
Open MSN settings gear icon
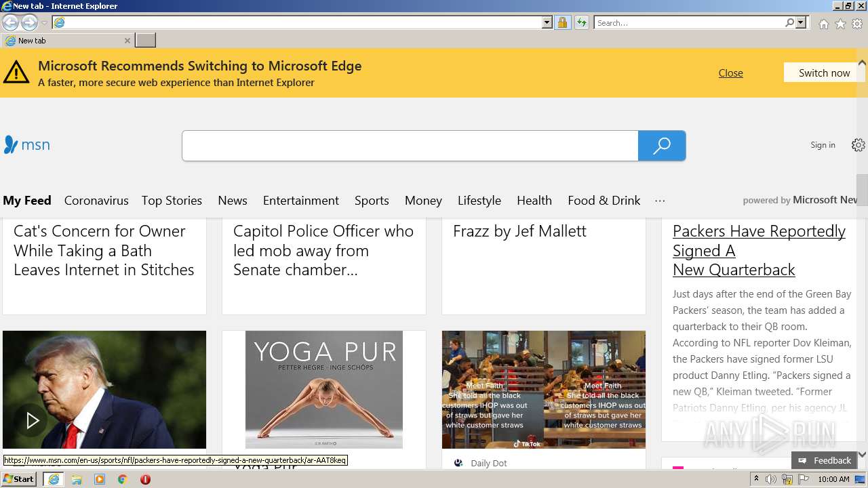859,144
